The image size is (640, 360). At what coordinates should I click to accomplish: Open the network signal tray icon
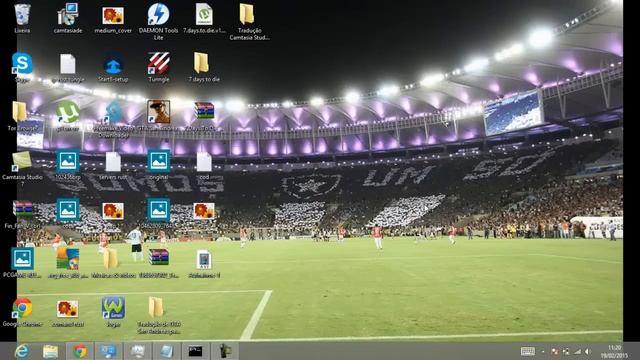(x=577, y=351)
